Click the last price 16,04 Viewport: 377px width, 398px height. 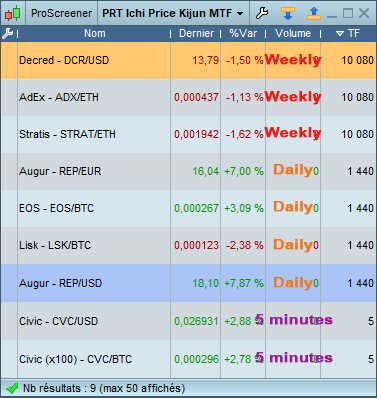205,171
